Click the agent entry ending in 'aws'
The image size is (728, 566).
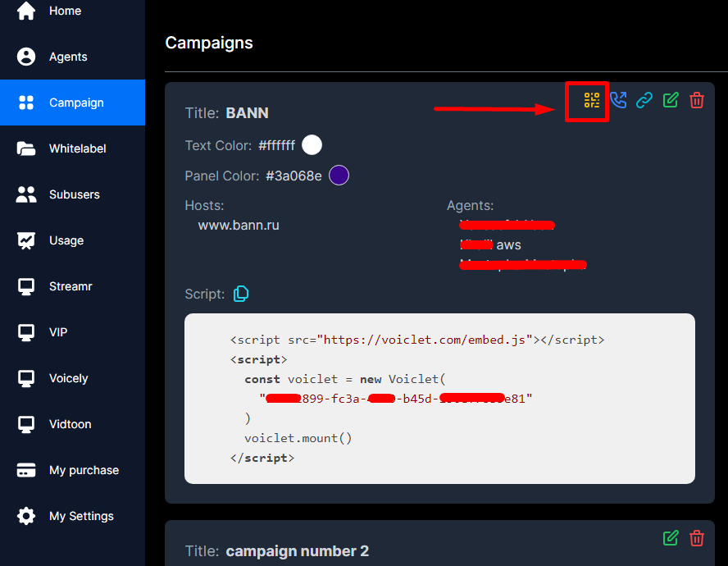click(x=490, y=245)
